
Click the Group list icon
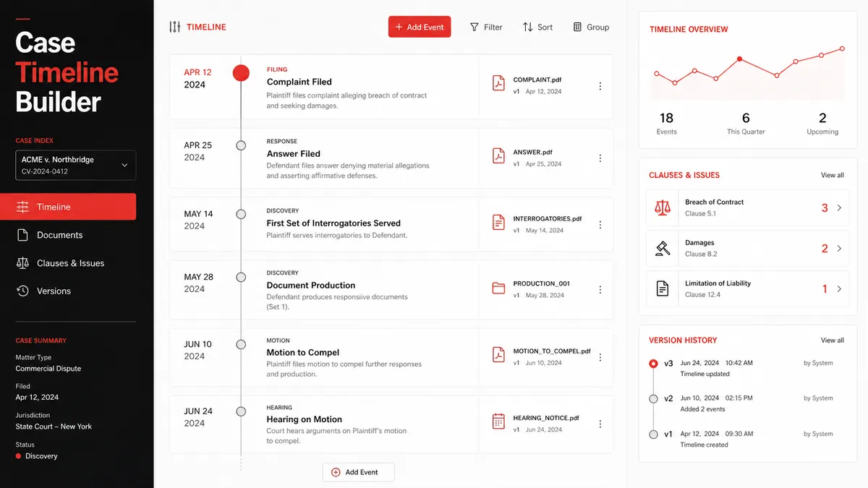tap(577, 27)
